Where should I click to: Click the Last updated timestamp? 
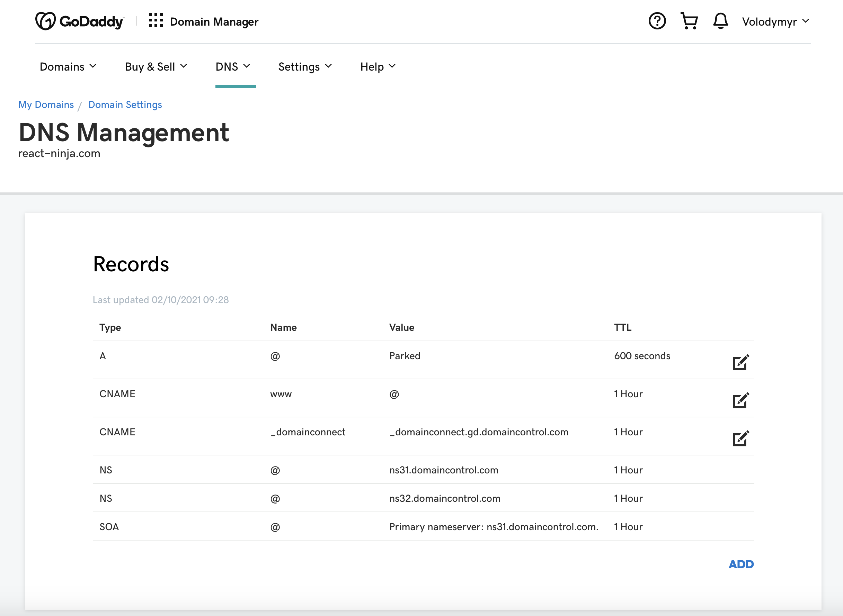pyautogui.click(x=160, y=300)
